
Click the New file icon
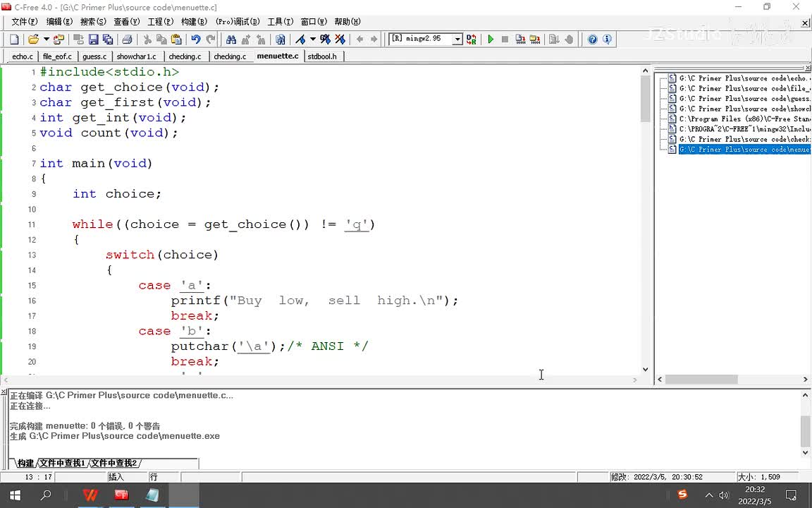pyautogui.click(x=15, y=40)
